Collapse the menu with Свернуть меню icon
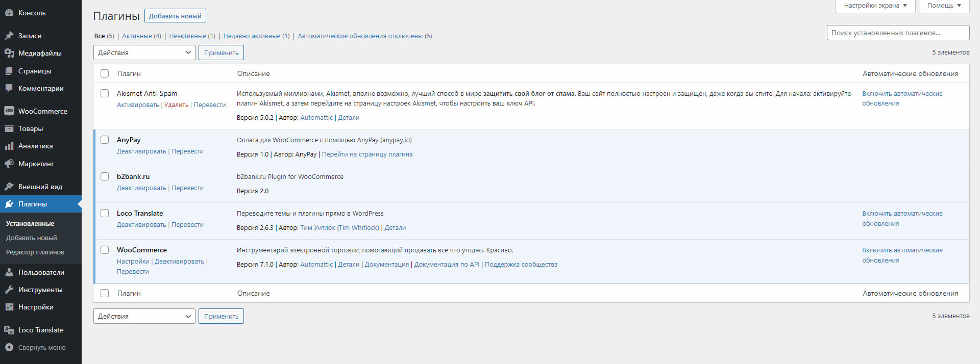980x364 pixels. (x=9, y=348)
